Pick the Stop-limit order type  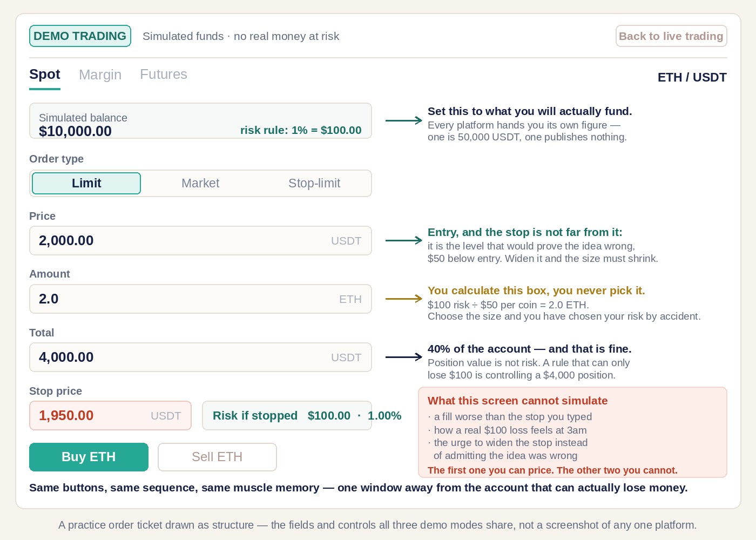[x=314, y=183]
